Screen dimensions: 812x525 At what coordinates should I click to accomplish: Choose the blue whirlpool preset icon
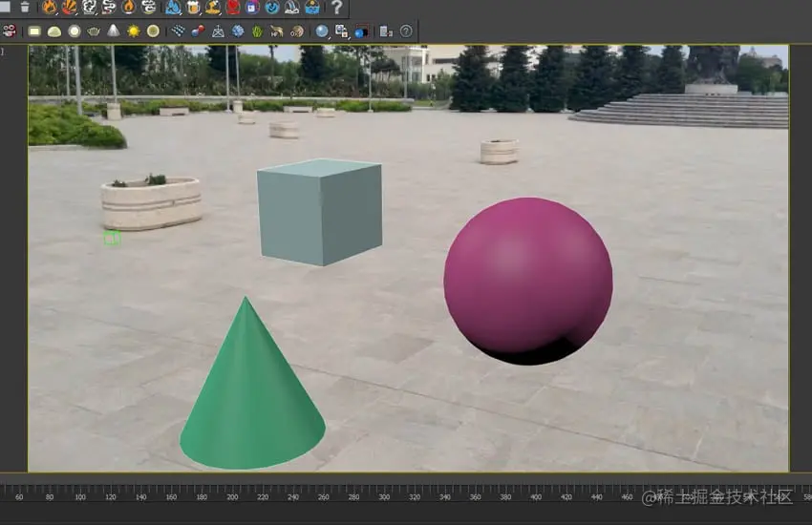272,7
